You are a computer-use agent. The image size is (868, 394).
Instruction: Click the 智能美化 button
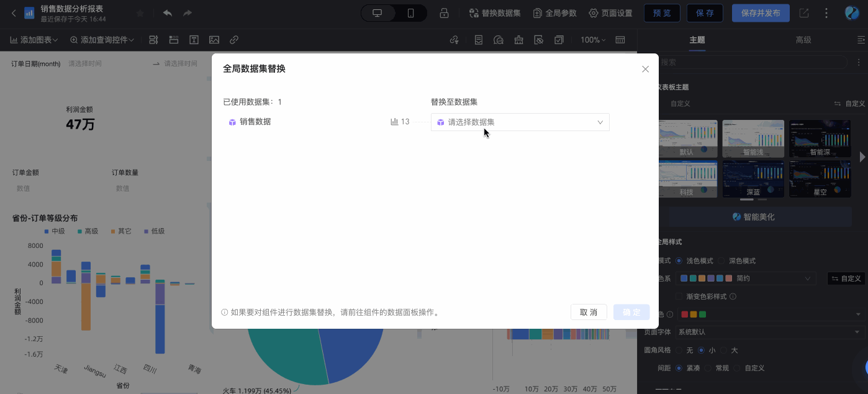tap(754, 217)
